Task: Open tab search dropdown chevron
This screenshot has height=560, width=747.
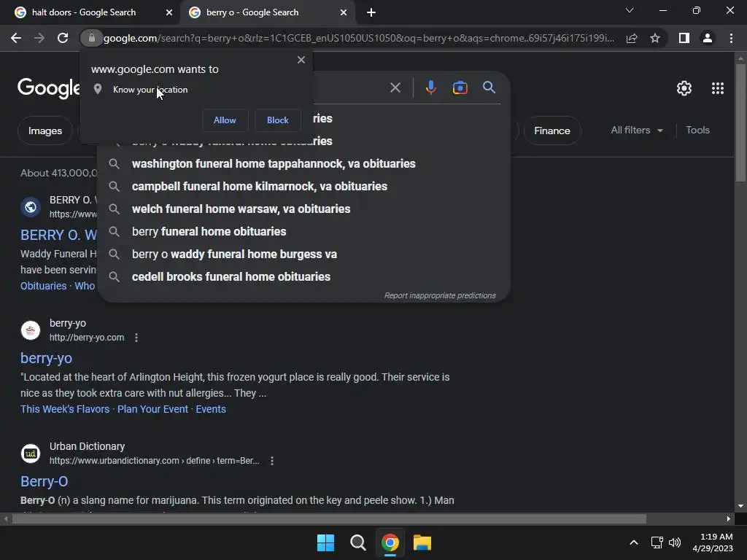Action: [630, 10]
